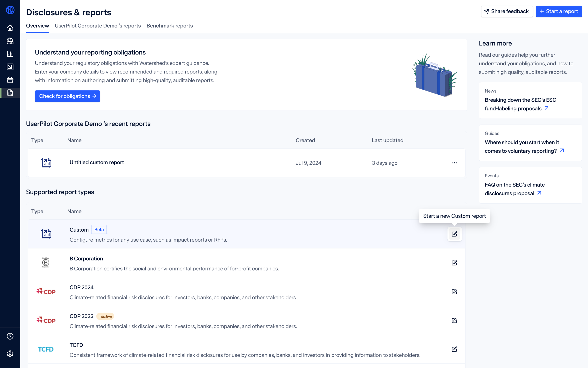The width and height of the screenshot is (588, 368).
Task: Start new B Corporation report icon
Action: pyautogui.click(x=454, y=263)
